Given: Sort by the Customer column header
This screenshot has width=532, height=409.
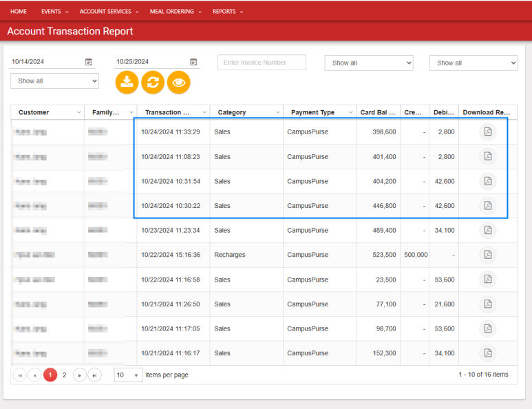Looking at the screenshot, I should pyautogui.click(x=34, y=112).
